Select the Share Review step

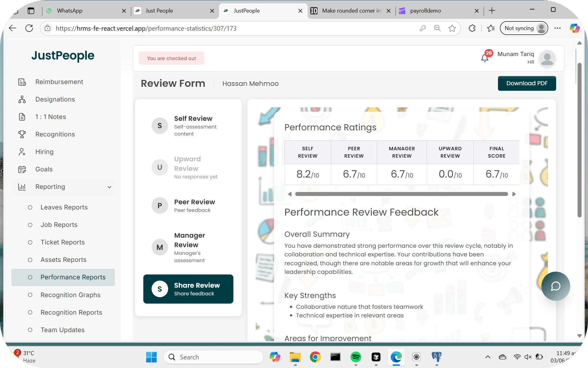coord(188,289)
